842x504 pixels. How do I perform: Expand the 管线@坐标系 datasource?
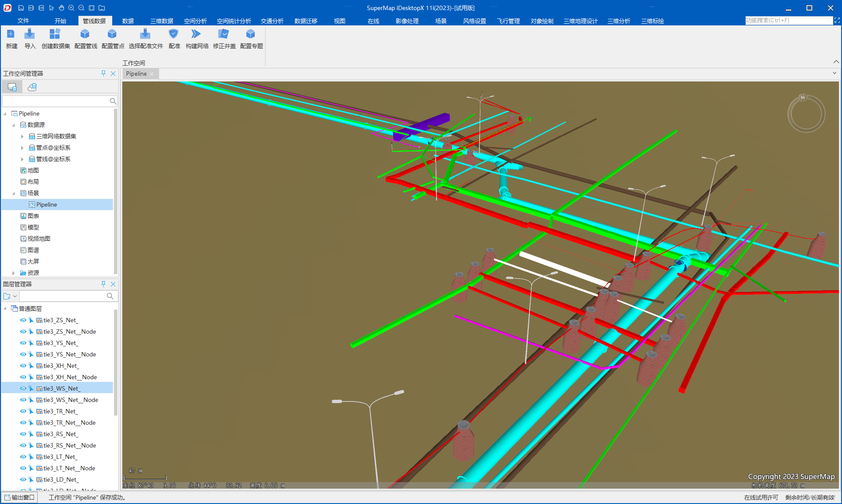pyautogui.click(x=22, y=159)
